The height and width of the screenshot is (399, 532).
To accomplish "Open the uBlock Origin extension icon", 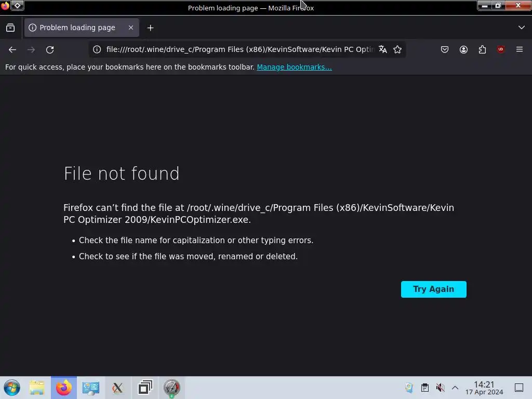I will click(501, 49).
